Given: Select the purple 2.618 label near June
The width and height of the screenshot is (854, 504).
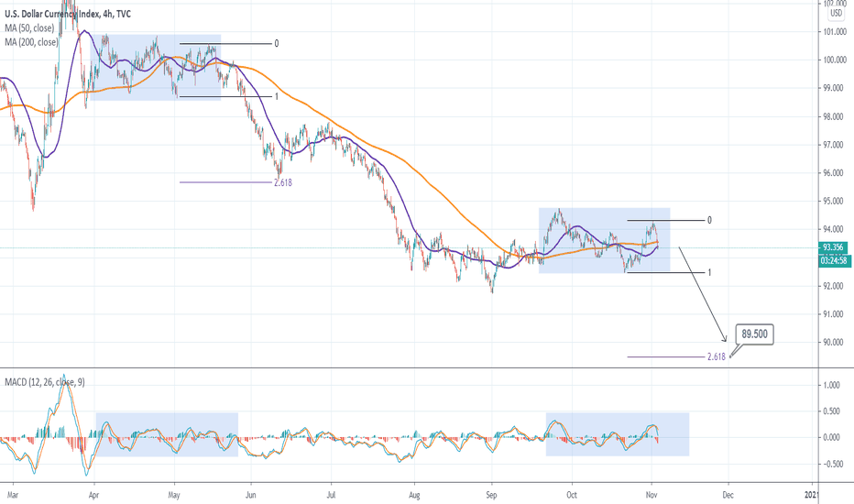Looking at the screenshot, I should [x=282, y=182].
